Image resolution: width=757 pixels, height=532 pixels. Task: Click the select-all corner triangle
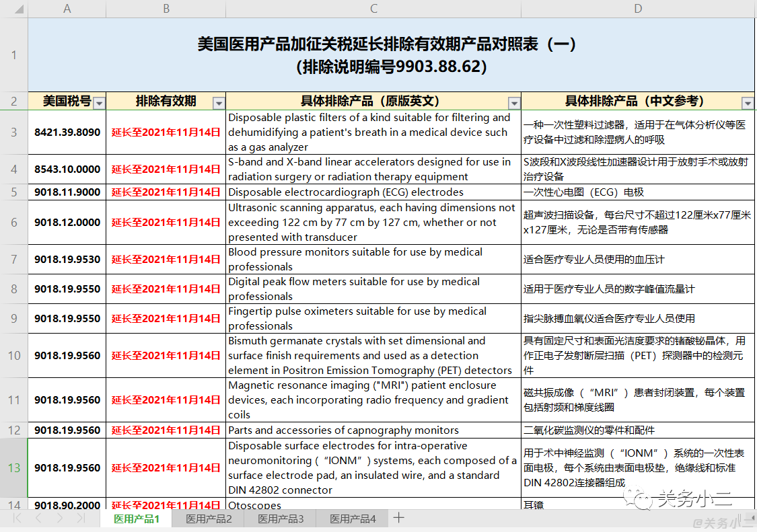[18, 9]
